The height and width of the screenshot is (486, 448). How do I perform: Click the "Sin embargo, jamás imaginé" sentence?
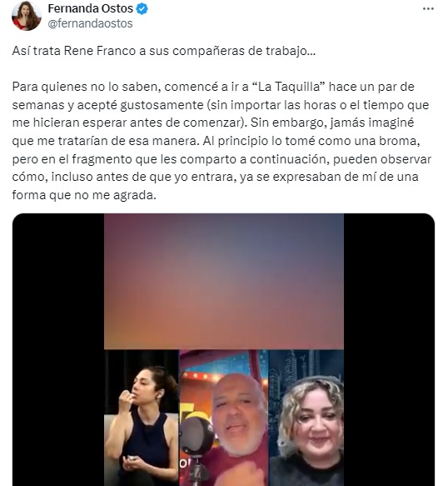click(x=332, y=123)
